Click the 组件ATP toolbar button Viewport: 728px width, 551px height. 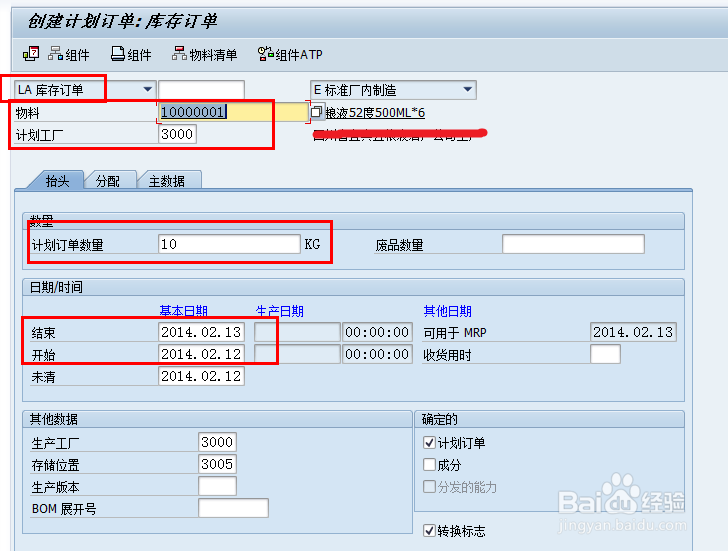(290, 54)
